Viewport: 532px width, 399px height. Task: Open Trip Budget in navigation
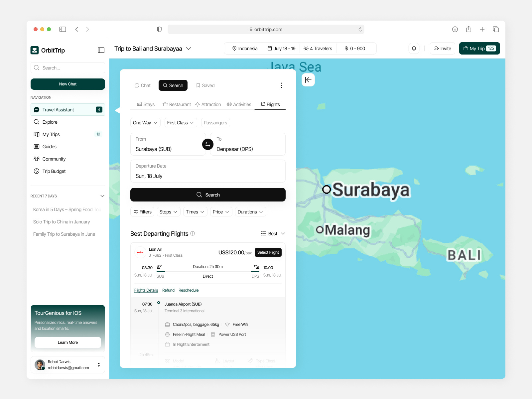click(x=68, y=171)
